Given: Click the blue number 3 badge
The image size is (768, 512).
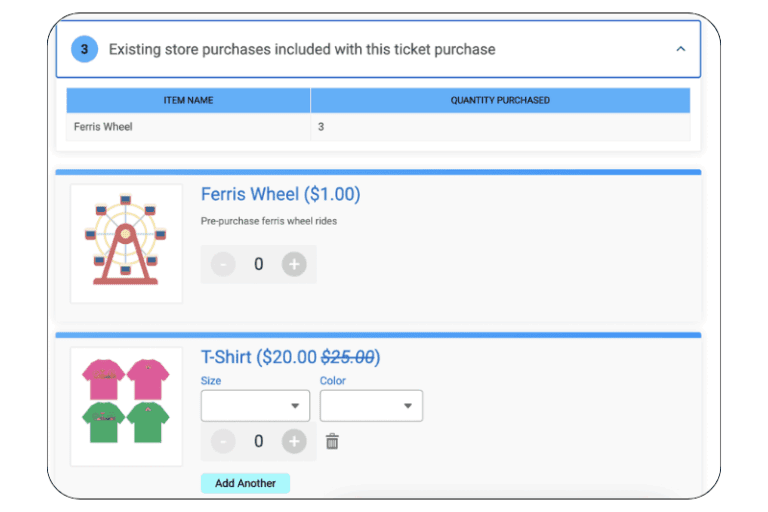Looking at the screenshot, I should 84,49.
